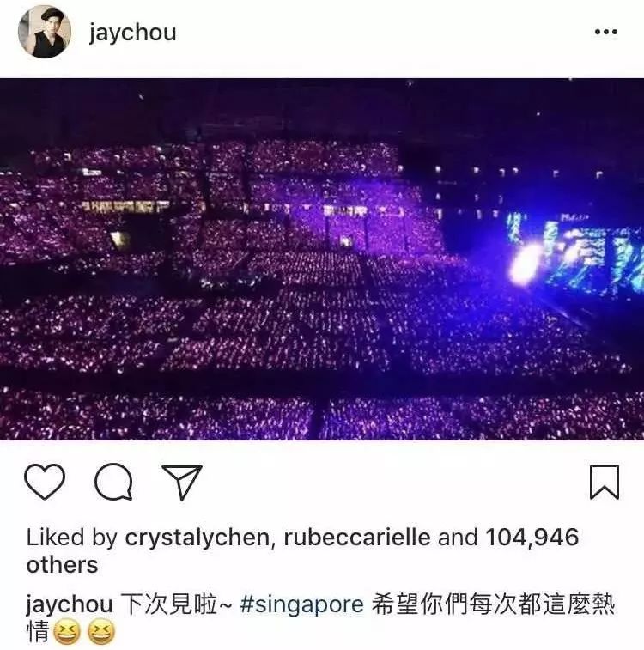
Task: Tap the first laughing emoji in caption
Action: [68, 632]
